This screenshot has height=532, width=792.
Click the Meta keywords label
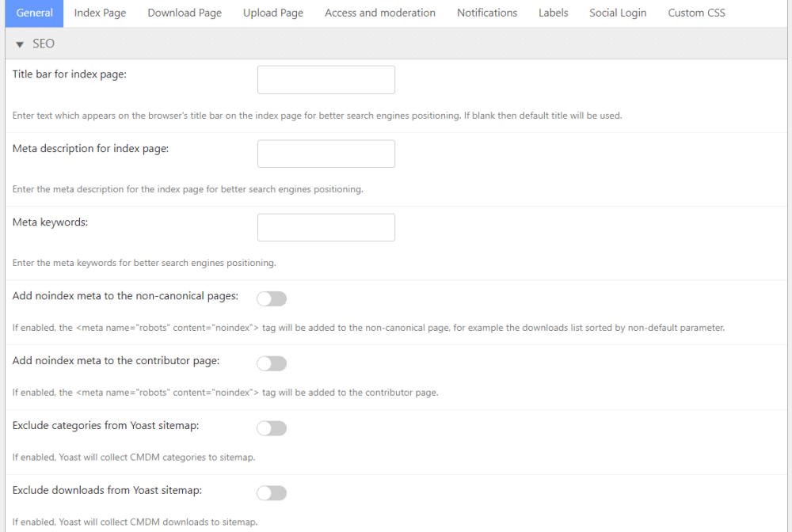coord(50,222)
